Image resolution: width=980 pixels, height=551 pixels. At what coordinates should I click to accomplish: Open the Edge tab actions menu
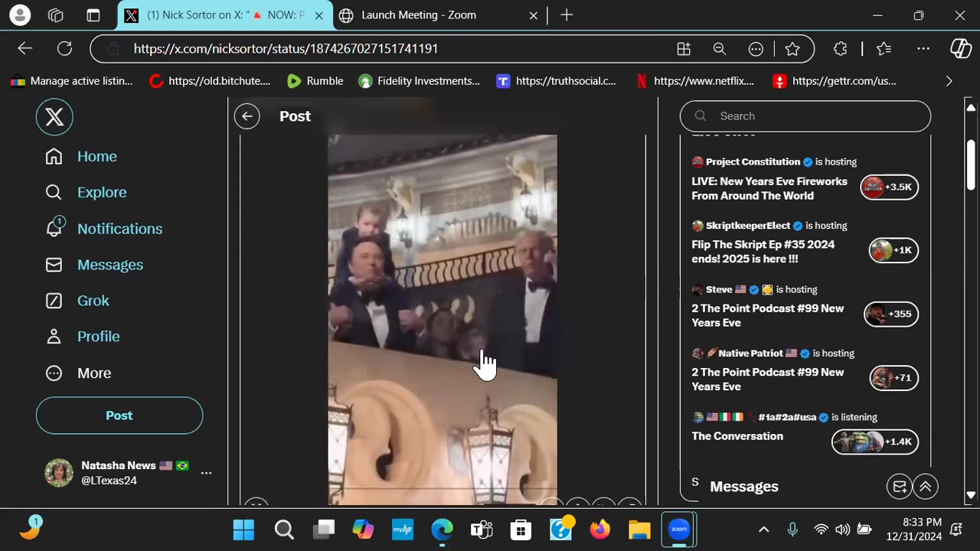(x=93, y=15)
